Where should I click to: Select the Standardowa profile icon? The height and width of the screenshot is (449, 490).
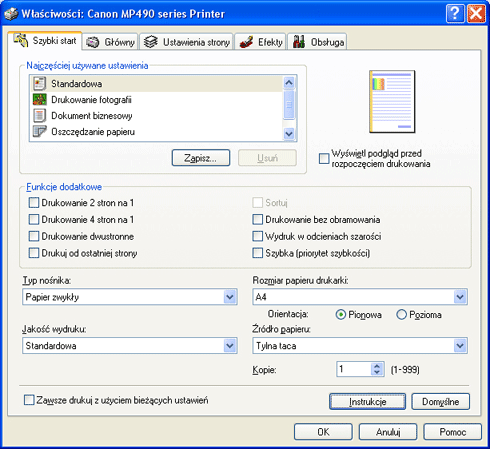point(40,84)
